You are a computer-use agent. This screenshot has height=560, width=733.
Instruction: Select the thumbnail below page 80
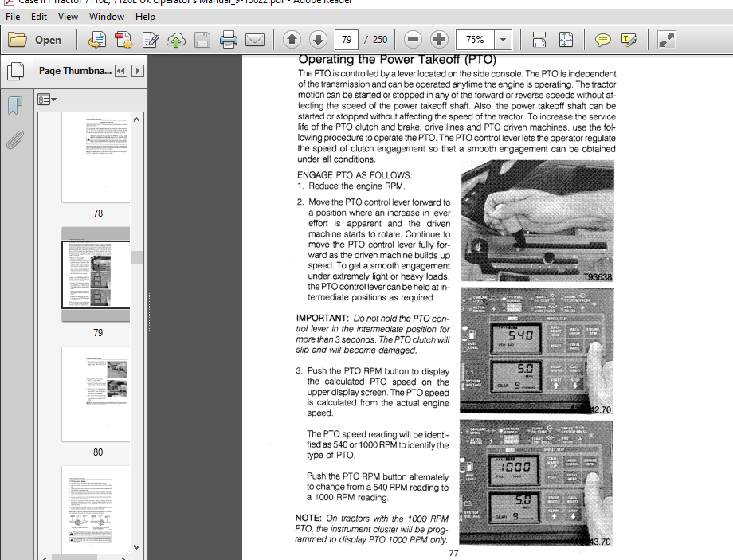tap(96, 510)
